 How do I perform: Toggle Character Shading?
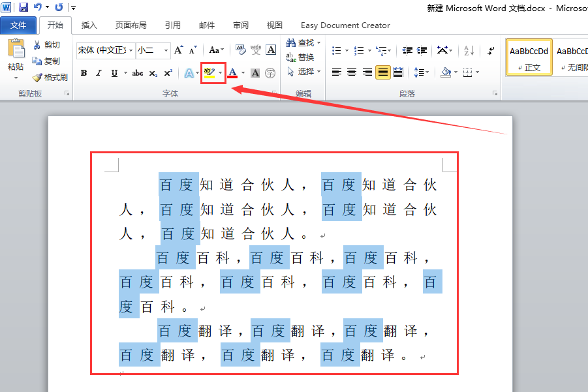(255, 73)
